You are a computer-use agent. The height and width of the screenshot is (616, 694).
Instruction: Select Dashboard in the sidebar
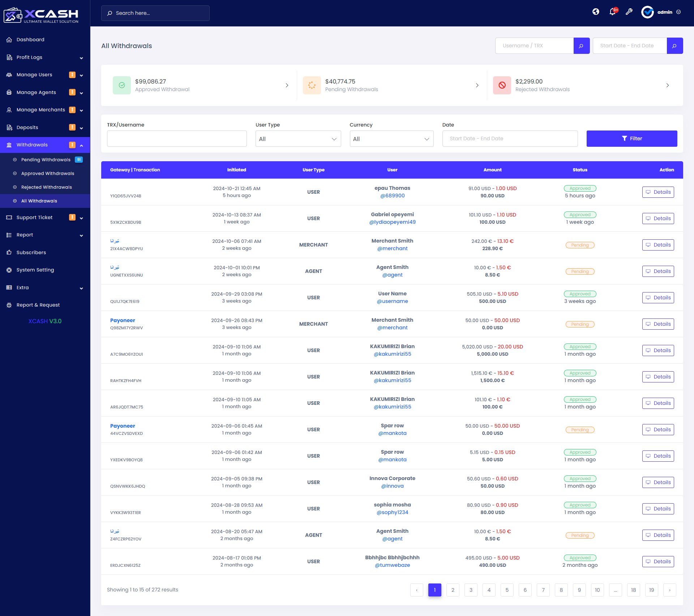click(x=30, y=40)
